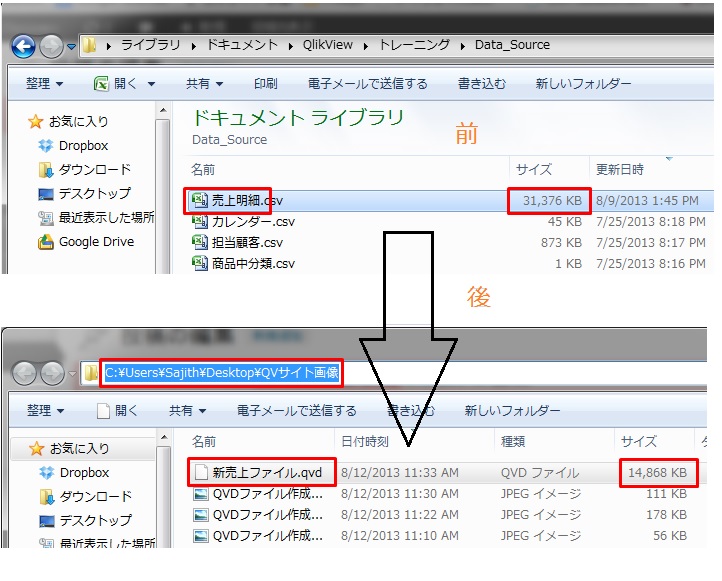722x581 pixels.
Task: Click 開く button in bottom toolbar
Action: [117, 410]
